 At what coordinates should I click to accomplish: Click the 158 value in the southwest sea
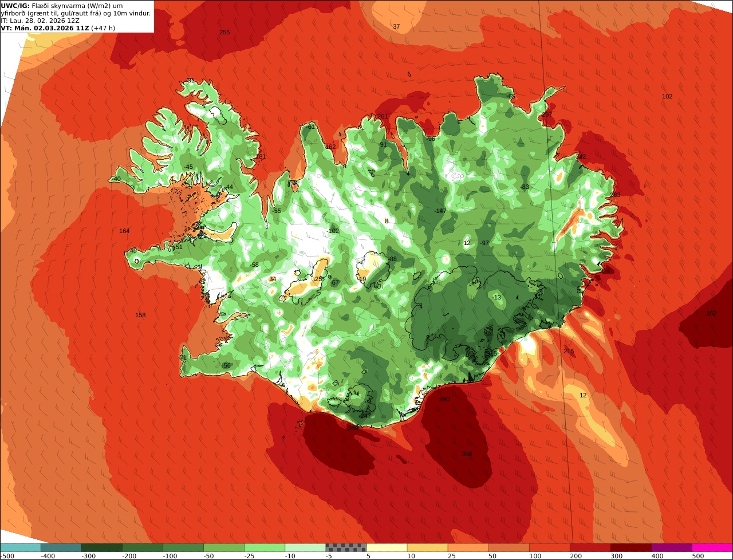140,315
